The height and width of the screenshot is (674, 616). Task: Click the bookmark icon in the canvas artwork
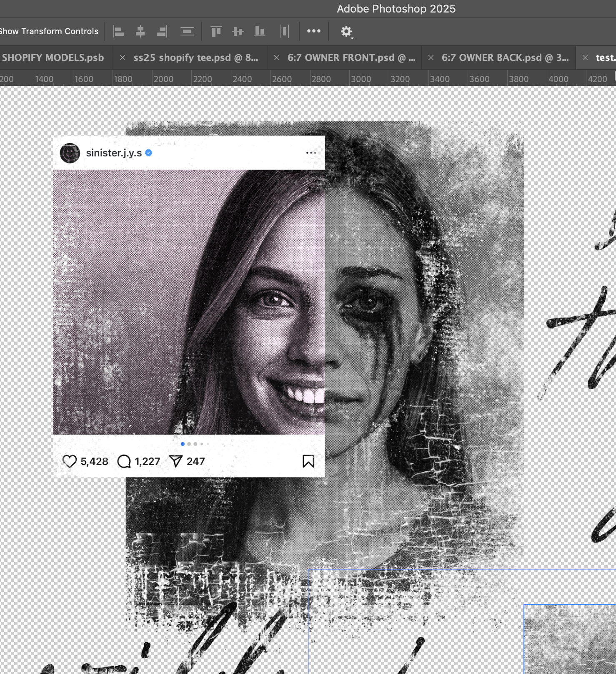(x=308, y=461)
